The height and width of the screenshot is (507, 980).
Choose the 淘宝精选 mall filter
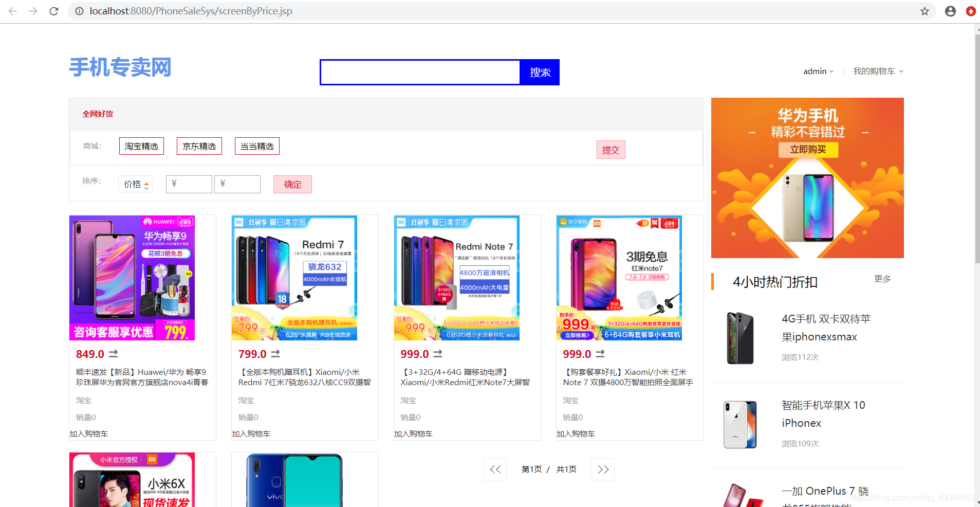coord(141,146)
